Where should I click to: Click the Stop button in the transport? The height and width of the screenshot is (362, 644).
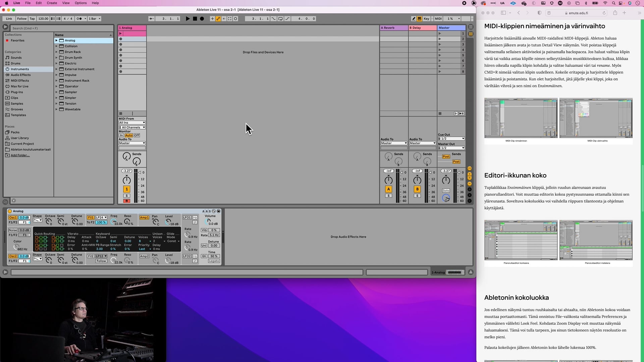(195, 19)
